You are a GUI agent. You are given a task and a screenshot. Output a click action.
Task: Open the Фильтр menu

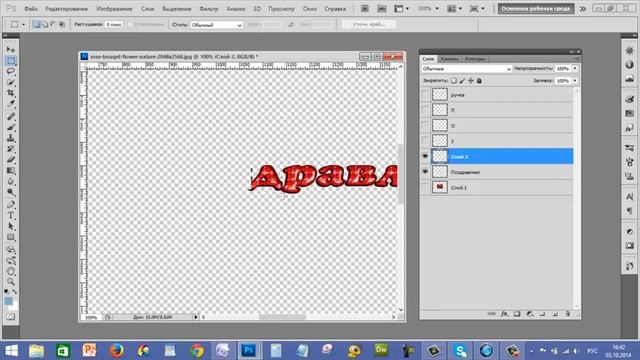209,9
